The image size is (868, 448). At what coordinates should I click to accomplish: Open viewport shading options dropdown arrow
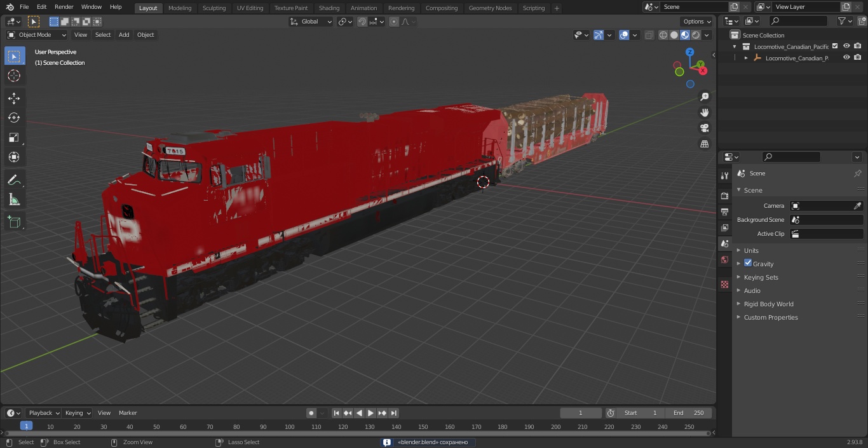point(707,35)
